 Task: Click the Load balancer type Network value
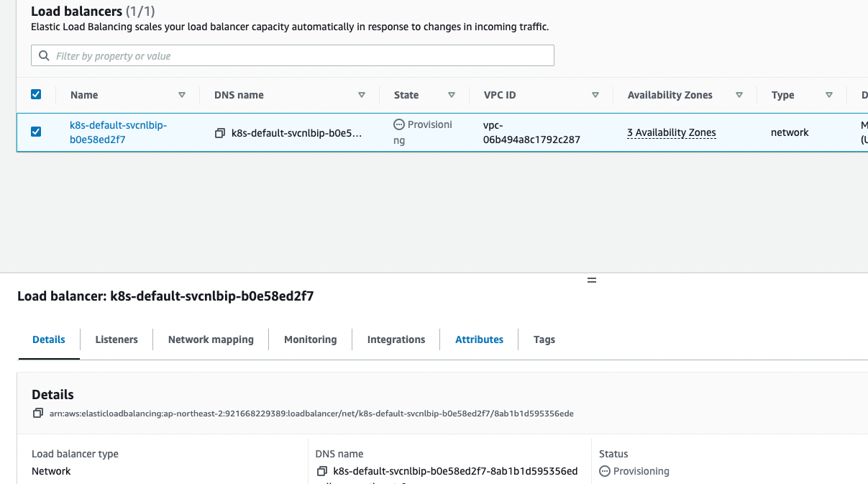coord(51,471)
